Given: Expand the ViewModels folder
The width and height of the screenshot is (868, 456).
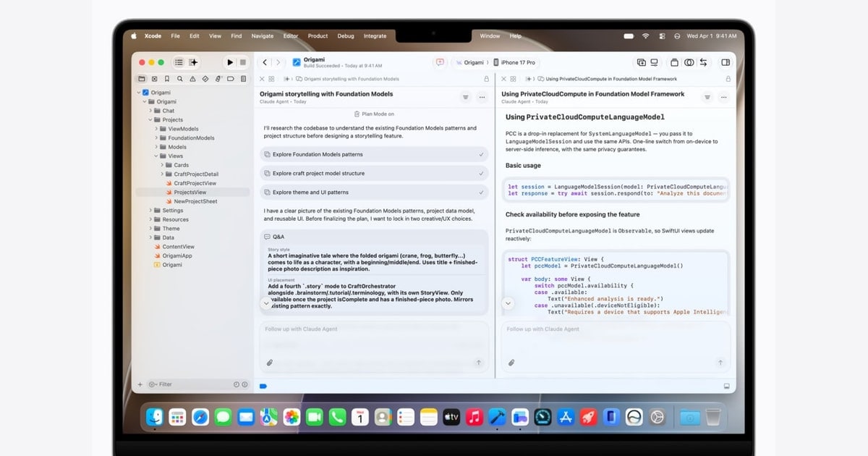Looking at the screenshot, I should 157,129.
